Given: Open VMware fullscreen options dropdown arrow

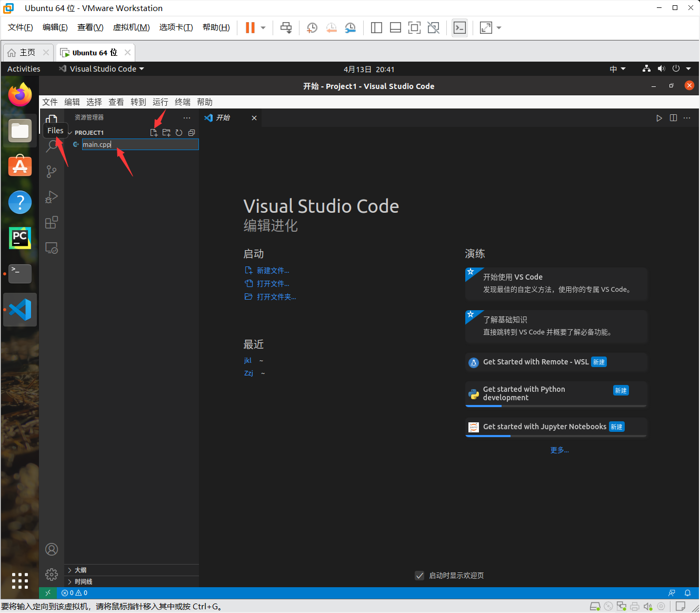Looking at the screenshot, I should tap(499, 28).
